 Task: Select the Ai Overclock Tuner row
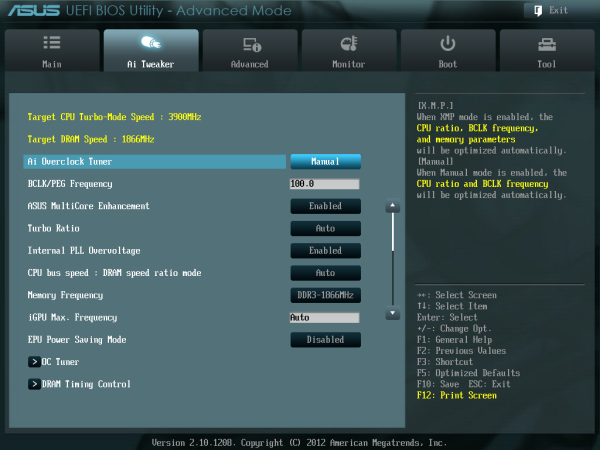(x=155, y=161)
